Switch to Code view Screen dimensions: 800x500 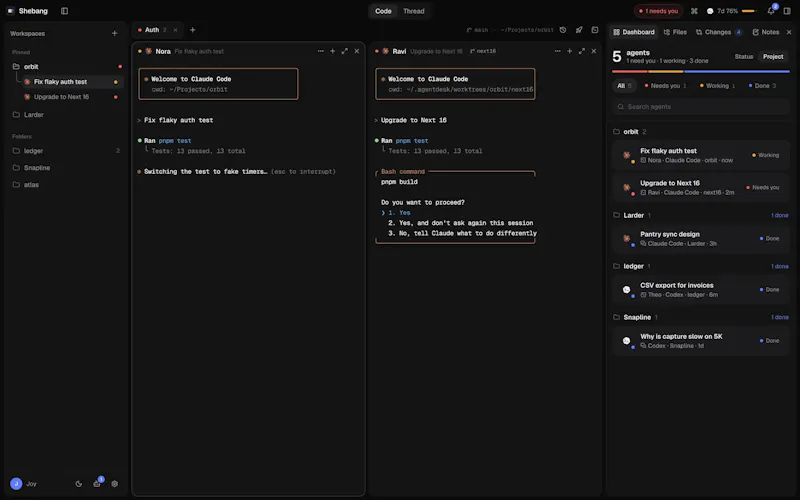pyautogui.click(x=383, y=11)
